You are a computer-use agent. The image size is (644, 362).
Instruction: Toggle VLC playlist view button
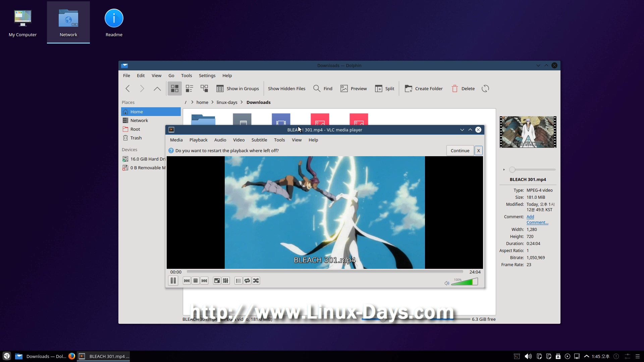click(238, 281)
